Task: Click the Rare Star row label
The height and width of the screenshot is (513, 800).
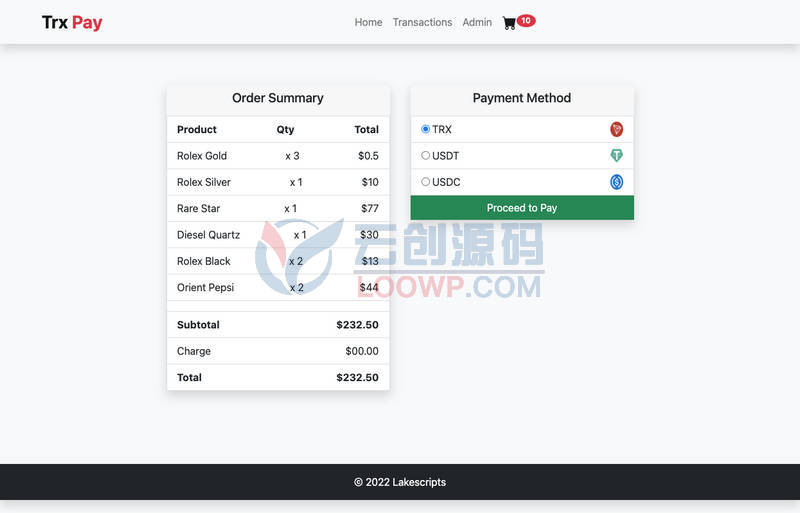Action: (x=198, y=208)
